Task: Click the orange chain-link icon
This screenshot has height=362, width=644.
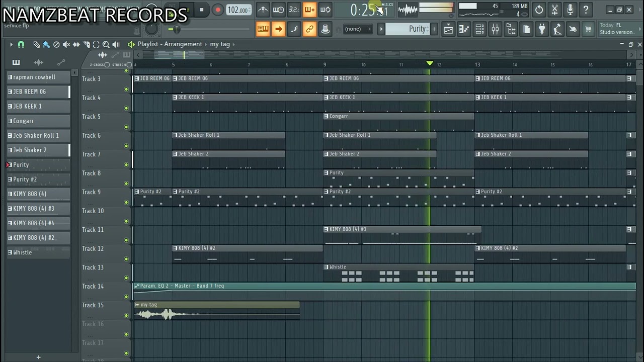Action: (309, 29)
